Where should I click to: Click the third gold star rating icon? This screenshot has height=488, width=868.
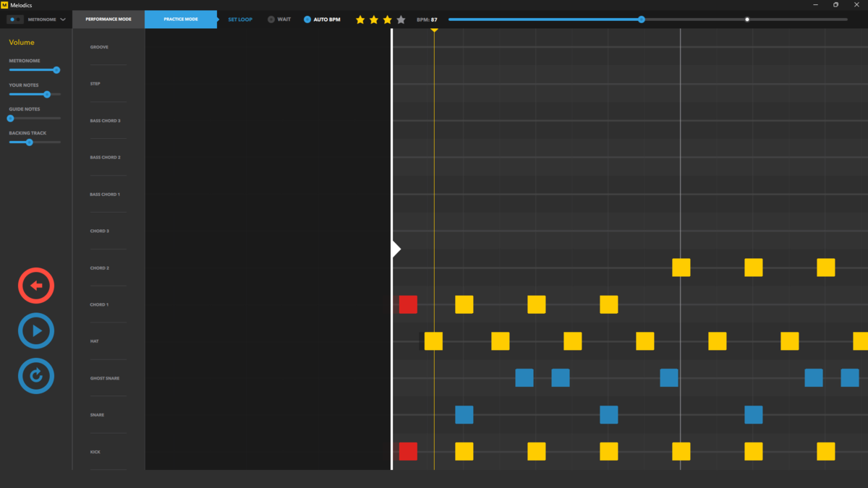(387, 20)
